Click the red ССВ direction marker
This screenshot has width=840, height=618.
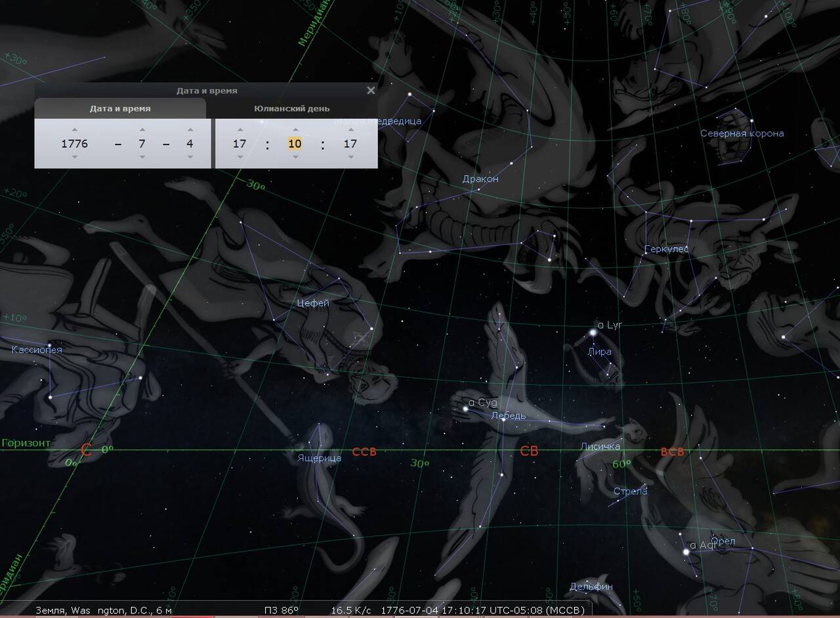click(364, 452)
